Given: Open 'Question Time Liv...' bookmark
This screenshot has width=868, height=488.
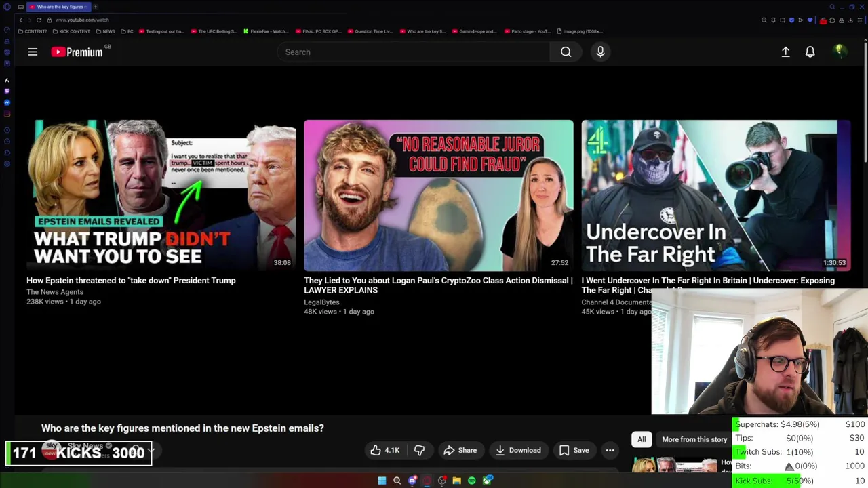Looking at the screenshot, I should pyautogui.click(x=370, y=31).
